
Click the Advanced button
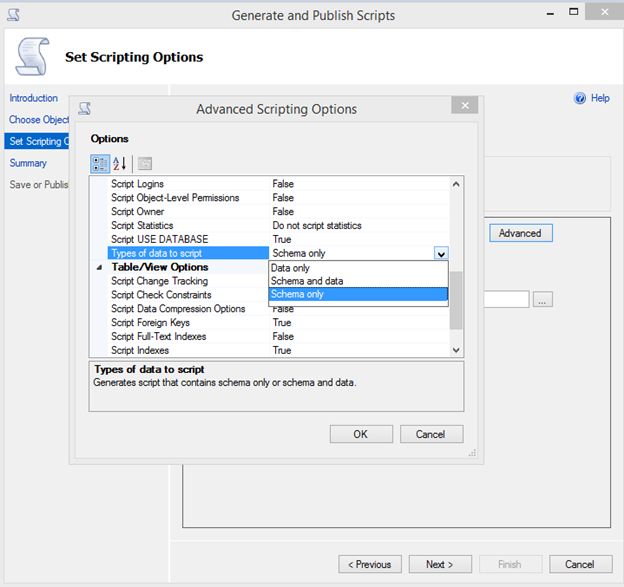tap(520, 233)
